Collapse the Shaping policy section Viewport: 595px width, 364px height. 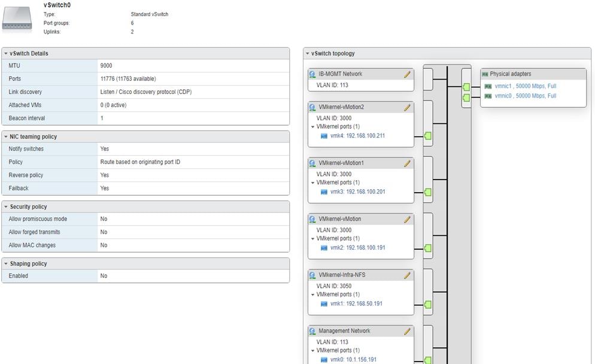point(7,263)
